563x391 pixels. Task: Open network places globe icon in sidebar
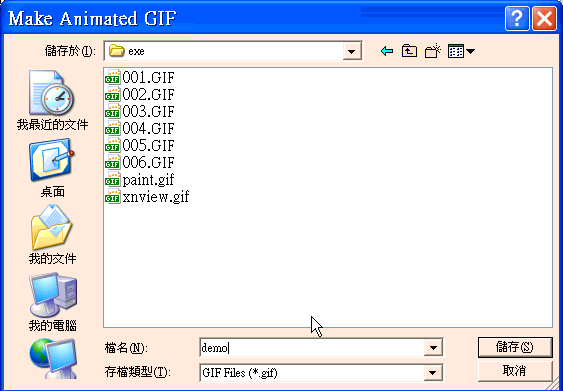click(x=52, y=359)
